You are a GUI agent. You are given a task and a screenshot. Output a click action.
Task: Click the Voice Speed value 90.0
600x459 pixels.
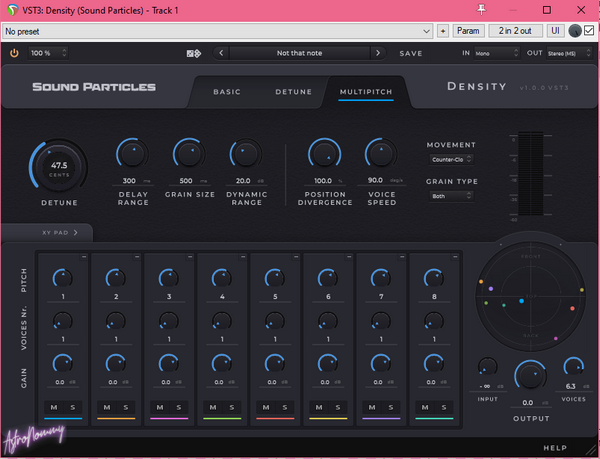pos(375,180)
